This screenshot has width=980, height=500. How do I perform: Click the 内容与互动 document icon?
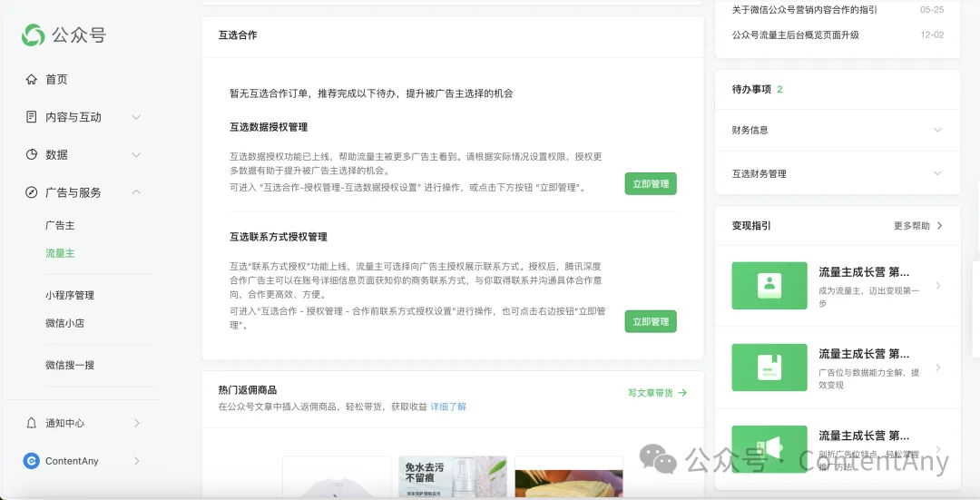point(31,117)
